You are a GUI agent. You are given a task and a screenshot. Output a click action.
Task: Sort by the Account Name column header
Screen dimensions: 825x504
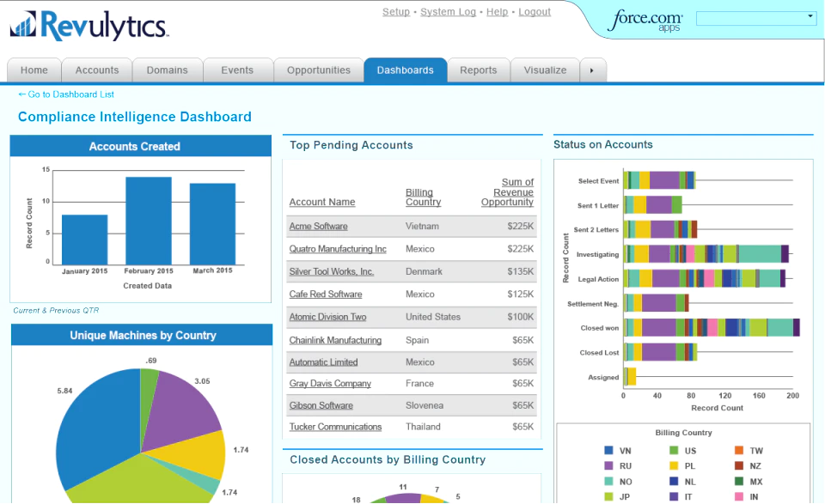click(322, 202)
